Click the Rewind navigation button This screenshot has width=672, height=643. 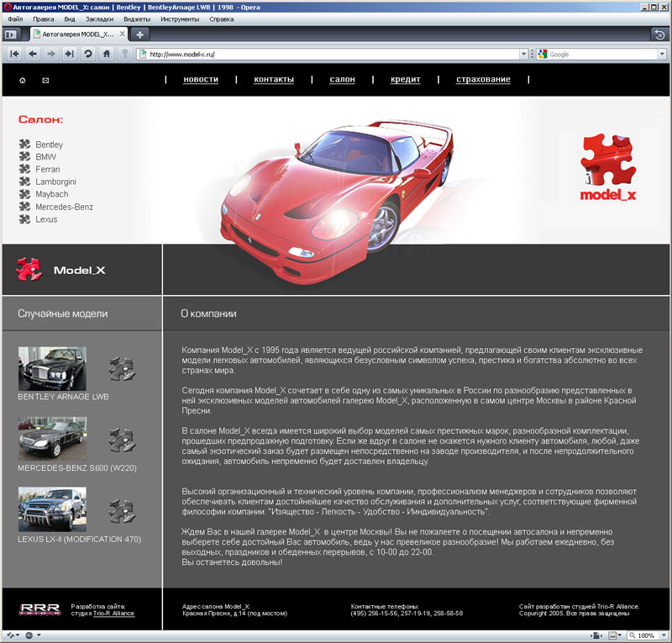tap(14, 54)
